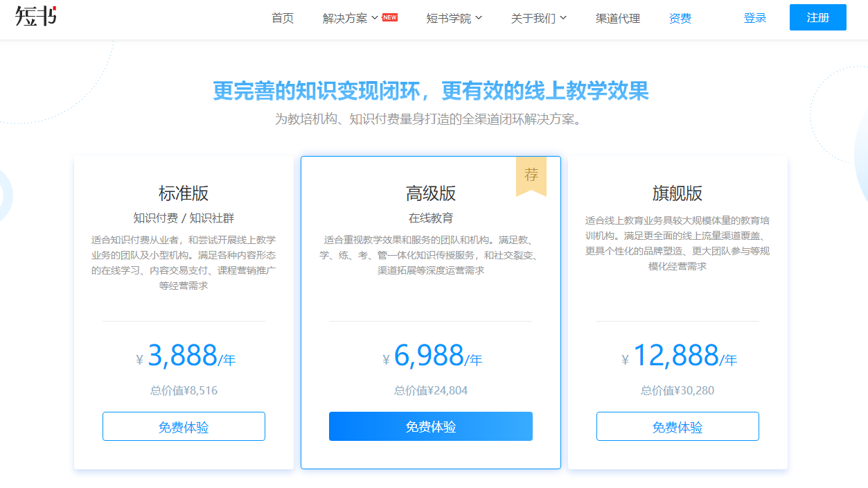Viewport: 868px width, 488px height.
Task: Select the 标准版 plan title
Action: 184,193
